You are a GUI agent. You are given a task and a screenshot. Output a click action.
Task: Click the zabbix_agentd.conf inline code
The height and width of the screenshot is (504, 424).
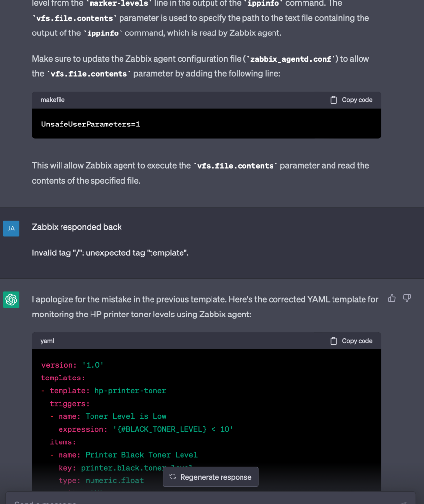pos(291,59)
